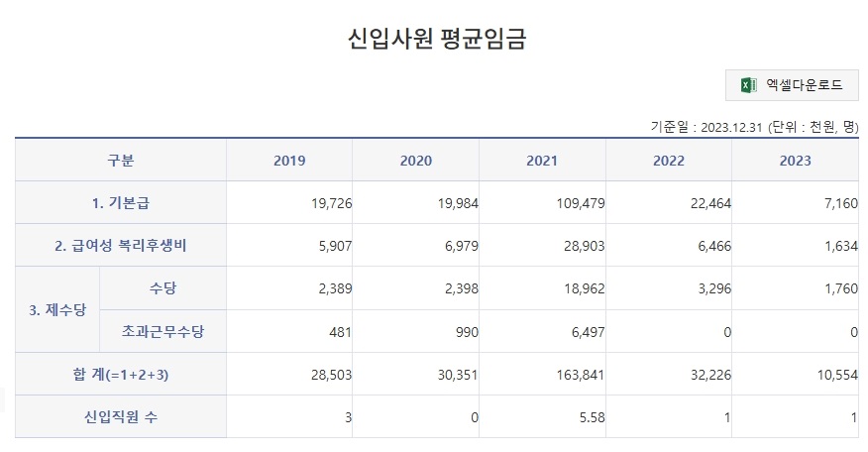The height and width of the screenshot is (452, 868).
Task: Select 신입직원 수 value 1 for 2022
Action: pos(727,417)
